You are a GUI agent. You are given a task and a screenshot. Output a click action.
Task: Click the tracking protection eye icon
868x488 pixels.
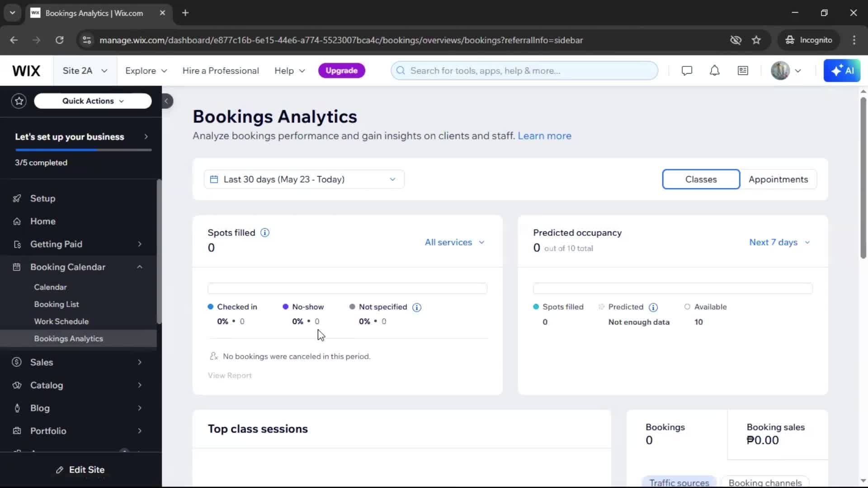(x=736, y=40)
